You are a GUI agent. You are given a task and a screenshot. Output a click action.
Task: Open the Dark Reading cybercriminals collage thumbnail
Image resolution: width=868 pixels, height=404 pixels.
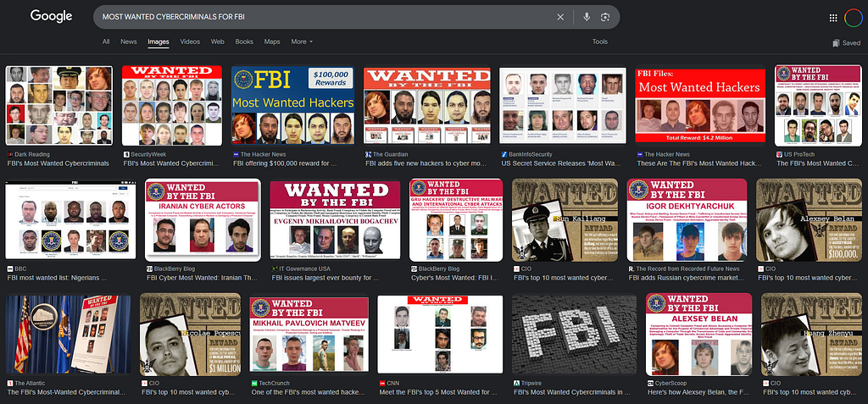[59, 106]
